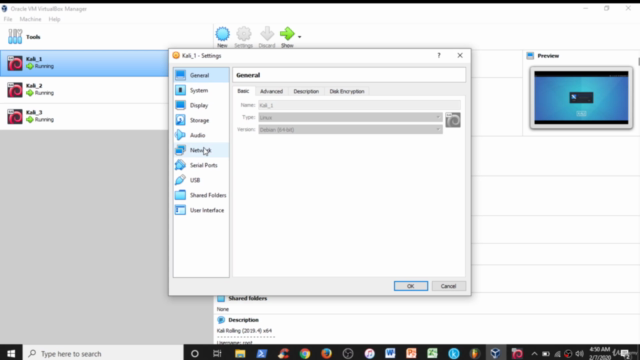Open the Machine menu
Screen dimensions: 640x360
[x=30, y=19]
